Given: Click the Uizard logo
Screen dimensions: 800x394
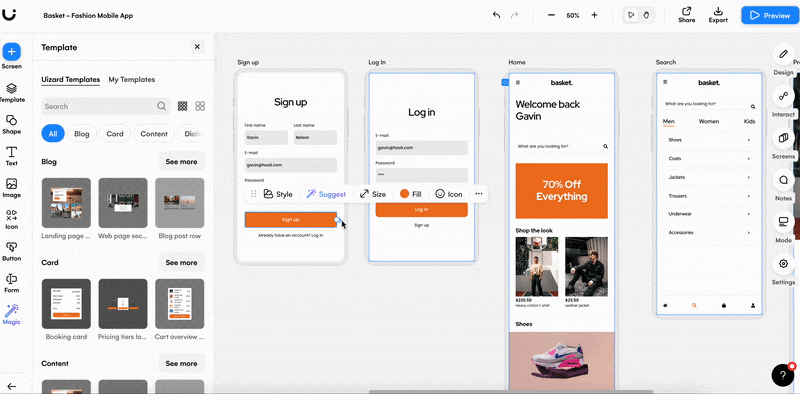Looking at the screenshot, I should point(9,15).
